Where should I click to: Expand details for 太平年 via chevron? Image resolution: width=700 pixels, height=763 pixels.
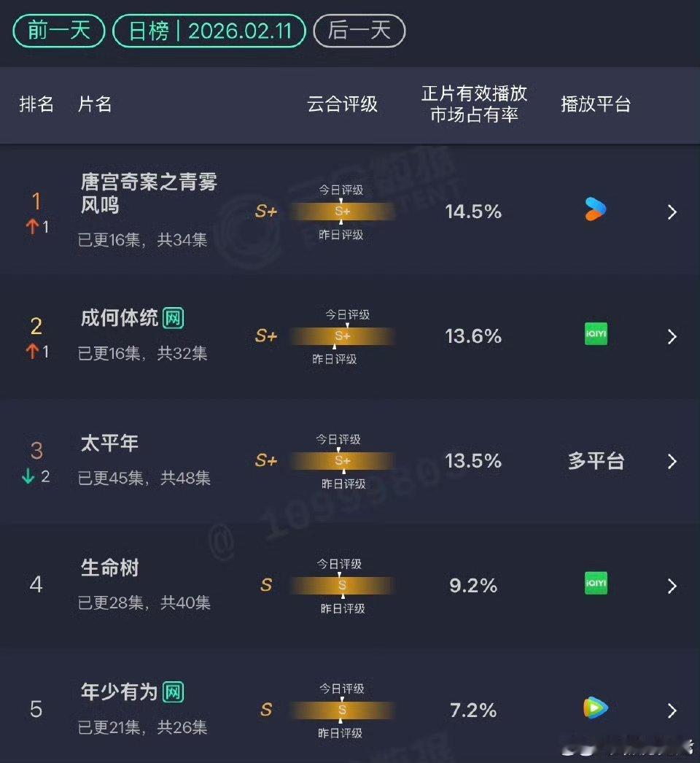coord(672,461)
